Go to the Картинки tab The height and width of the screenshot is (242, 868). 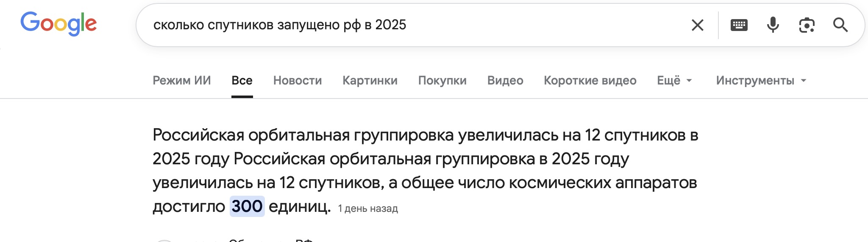(370, 80)
